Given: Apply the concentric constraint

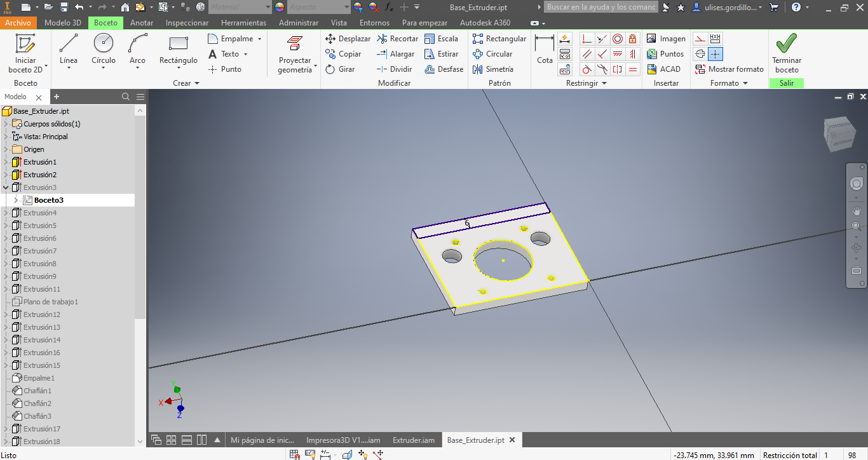Looking at the screenshot, I should (x=617, y=39).
